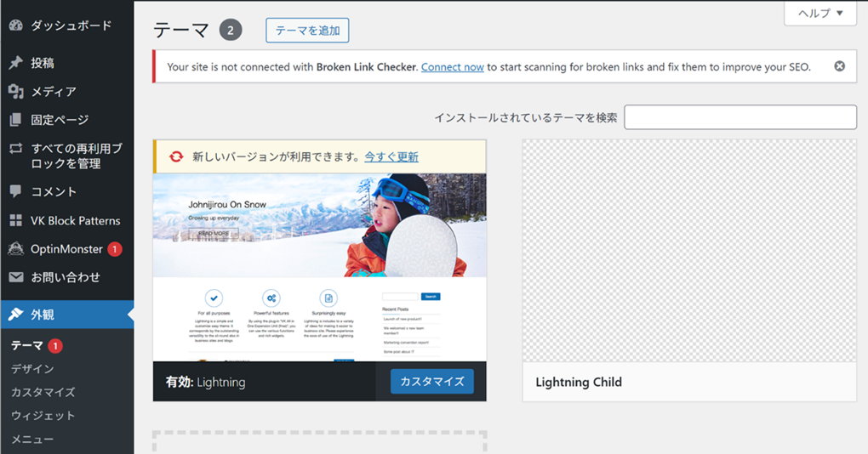This screenshot has width=868, height=454.
Task: Open the ヘルプ dropdown tab
Action: [820, 14]
